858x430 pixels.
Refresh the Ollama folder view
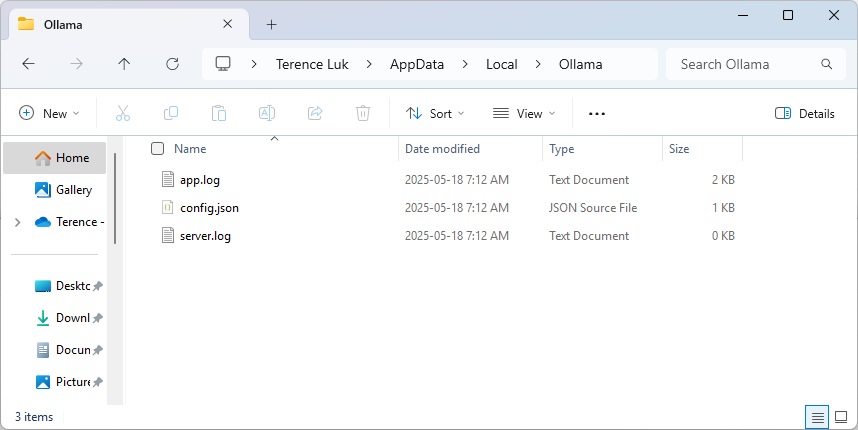pyautogui.click(x=172, y=64)
